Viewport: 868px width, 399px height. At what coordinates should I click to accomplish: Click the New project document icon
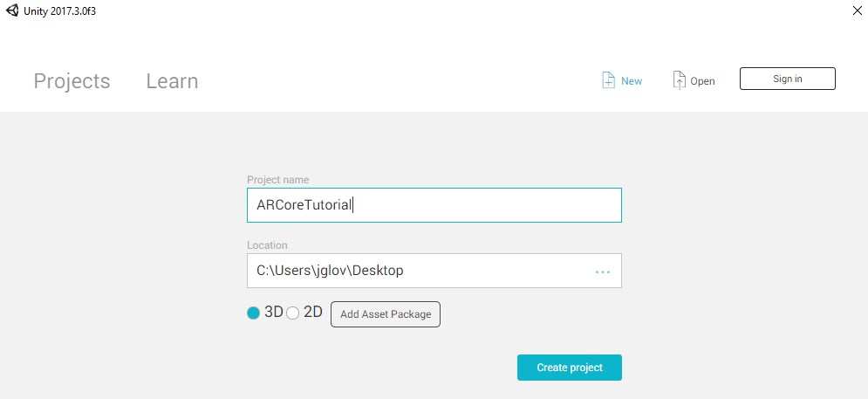[x=608, y=80]
